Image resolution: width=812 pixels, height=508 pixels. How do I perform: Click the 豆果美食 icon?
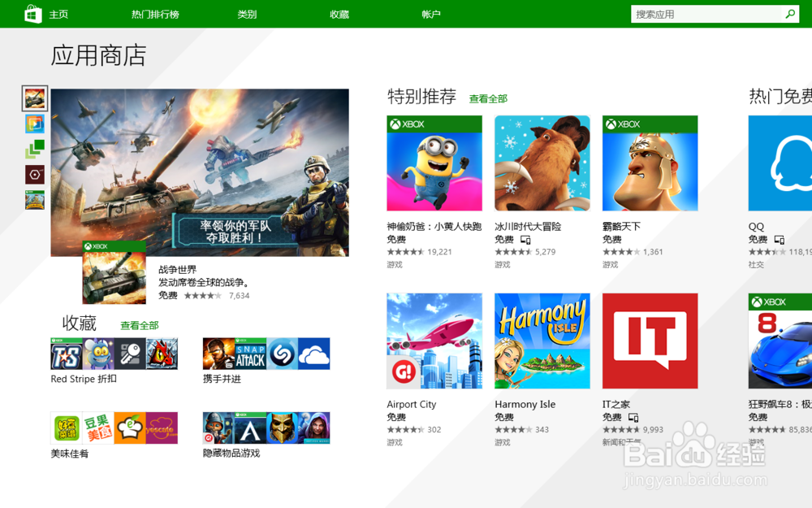[x=98, y=428]
